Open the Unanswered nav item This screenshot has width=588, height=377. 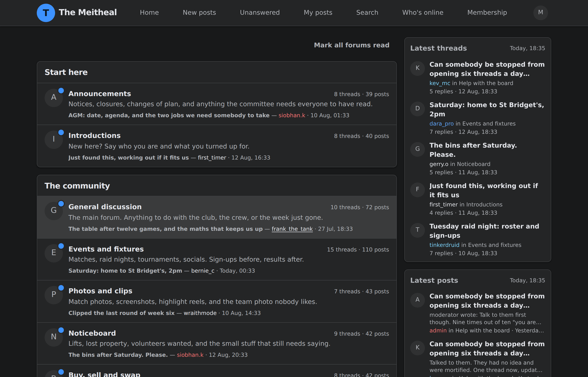(x=260, y=12)
